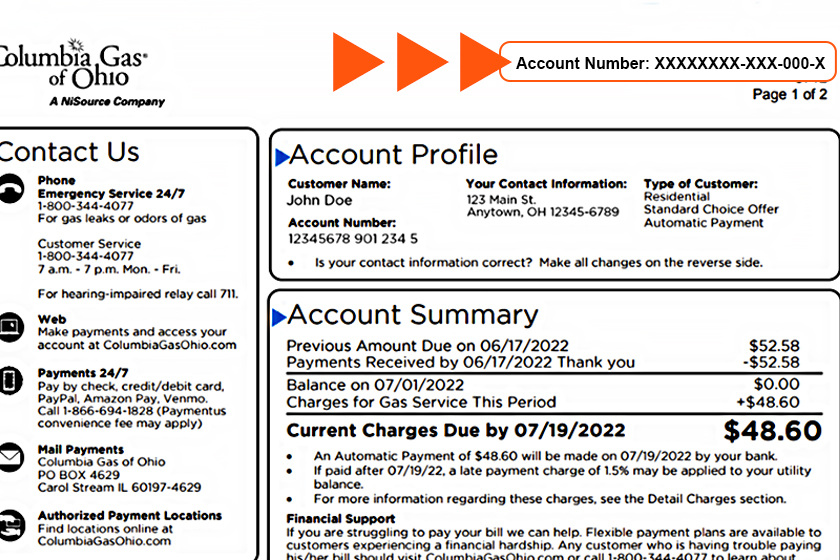Click the highlighted Account Number box at top
This screenshot has height=560, width=840.
click(668, 64)
